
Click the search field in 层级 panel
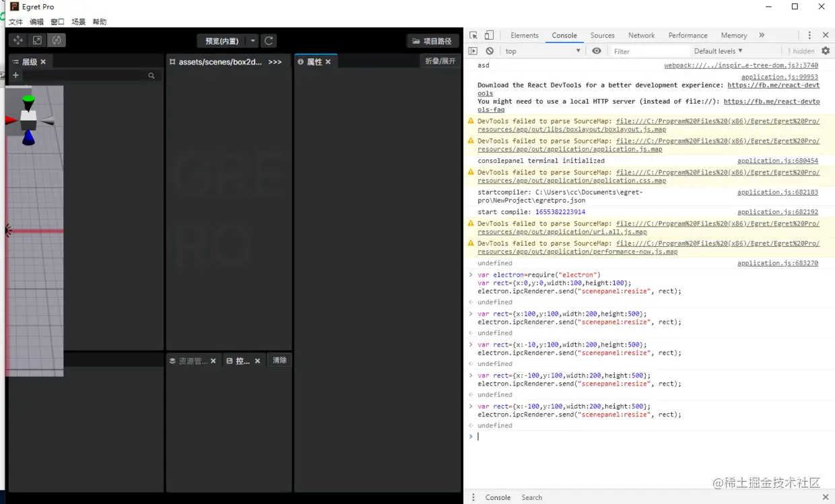click(91, 75)
